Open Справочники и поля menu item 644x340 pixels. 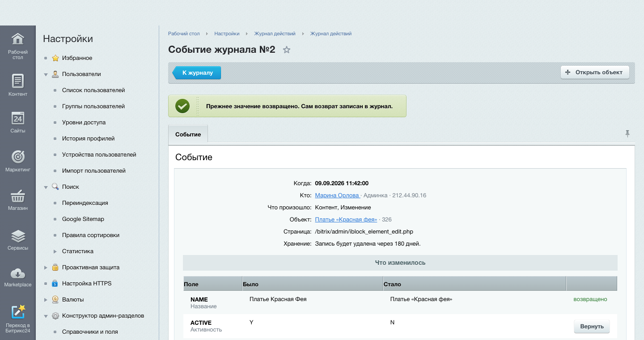click(x=90, y=332)
